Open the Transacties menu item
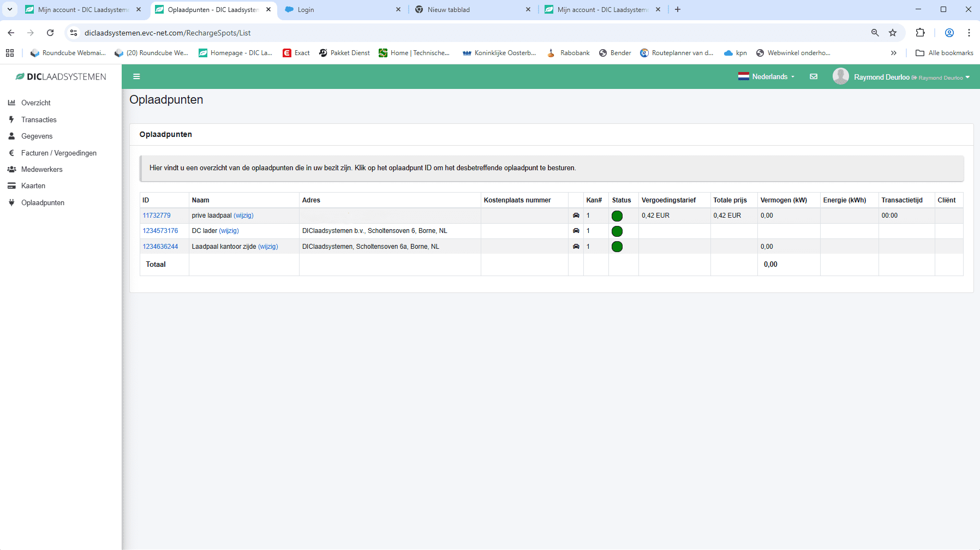Screen dimensions: 980x550 click(x=39, y=119)
